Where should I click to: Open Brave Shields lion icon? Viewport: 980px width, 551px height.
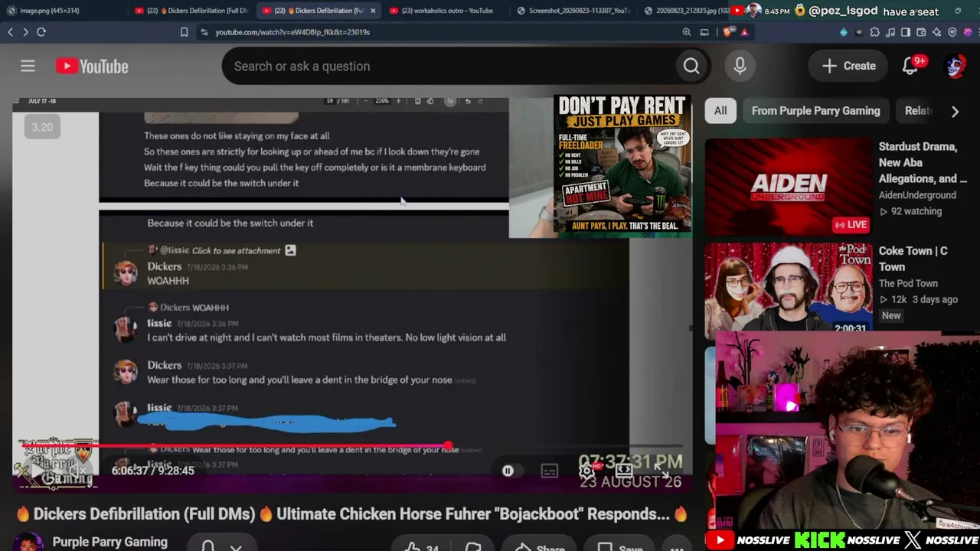727,32
